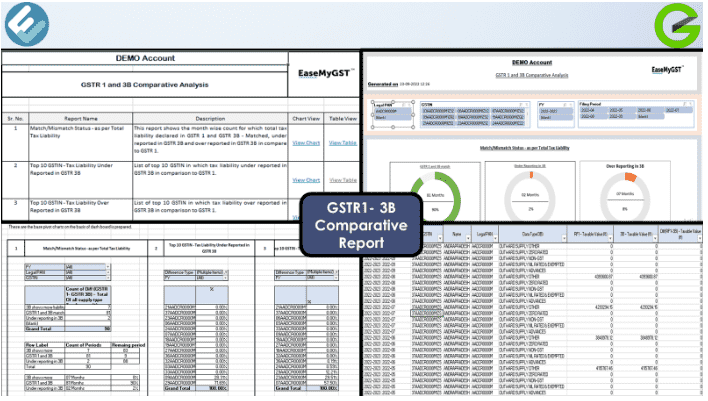Open View Table for Match/Mismatch Status report

341,144
